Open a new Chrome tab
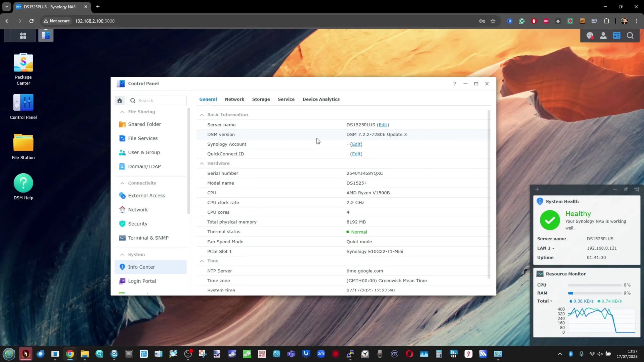 [98, 7]
